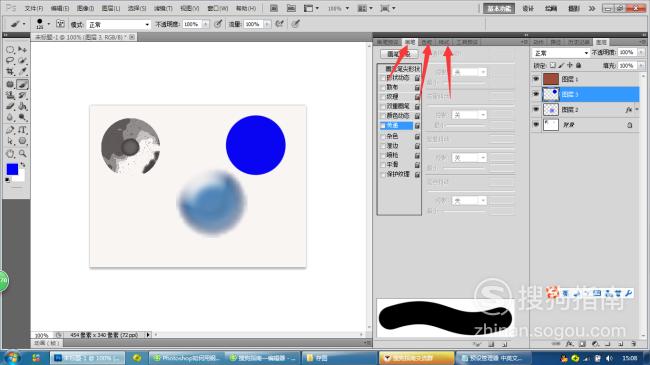Select the Pen tool
The width and height of the screenshot is (650, 365).
point(10,130)
